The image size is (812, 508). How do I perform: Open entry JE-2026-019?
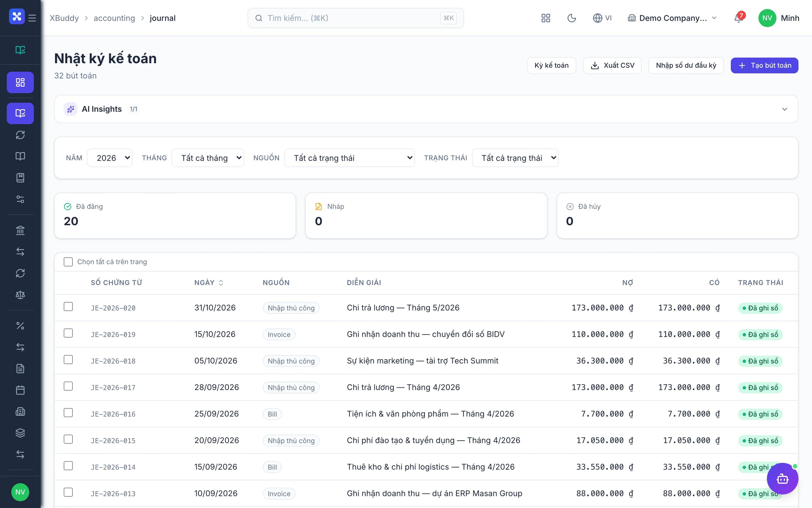pyautogui.click(x=113, y=335)
